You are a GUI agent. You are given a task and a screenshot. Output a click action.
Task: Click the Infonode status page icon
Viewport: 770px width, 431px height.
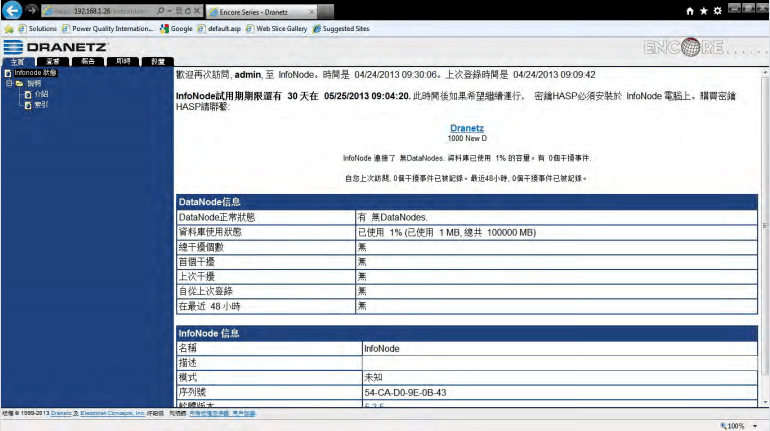(8, 73)
